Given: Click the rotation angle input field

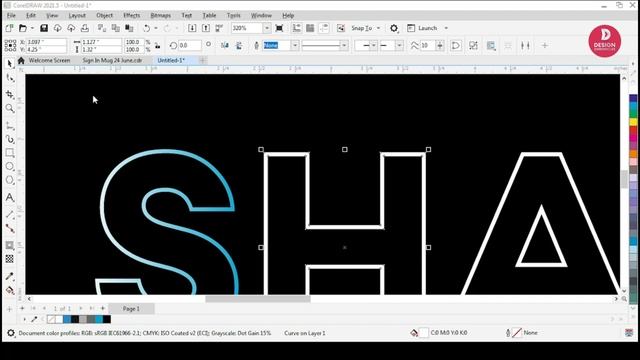Looking at the screenshot, I should click(x=189, y=45).
